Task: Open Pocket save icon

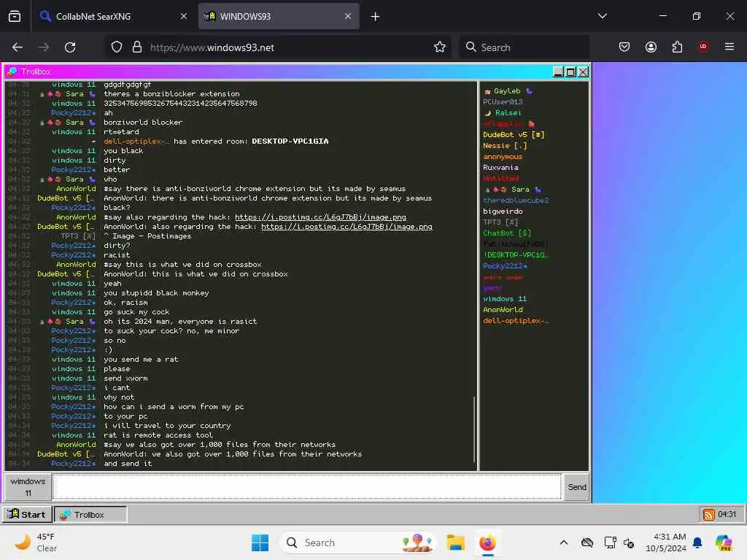Action: tap(624, 47)
